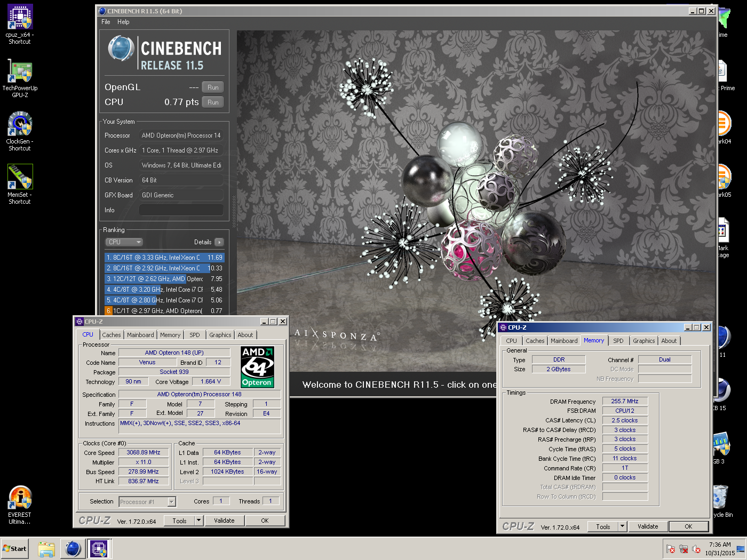Click the volume muted tray icon
The height and width of the screenshot is (560, 747).
pyautogui.click(x=696, y=549)
